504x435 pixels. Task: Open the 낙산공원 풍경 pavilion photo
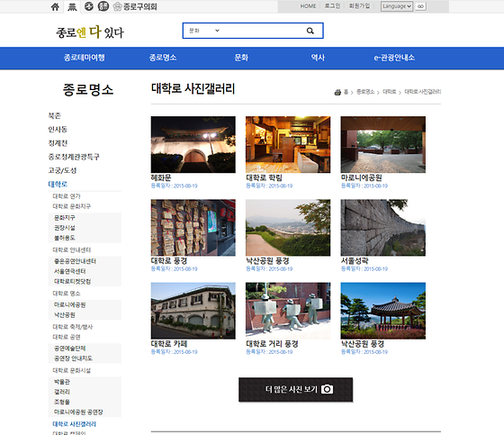(x=382, y=311)
